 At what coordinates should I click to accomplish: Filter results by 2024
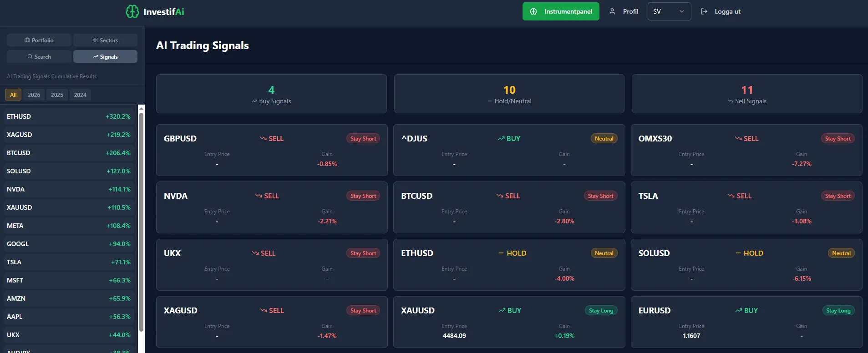[x=80, y=95]
